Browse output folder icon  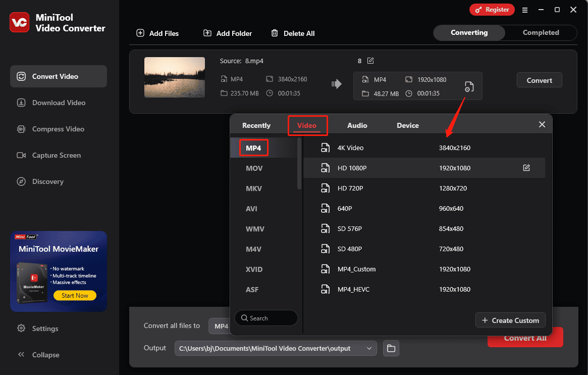pos(391,348)
